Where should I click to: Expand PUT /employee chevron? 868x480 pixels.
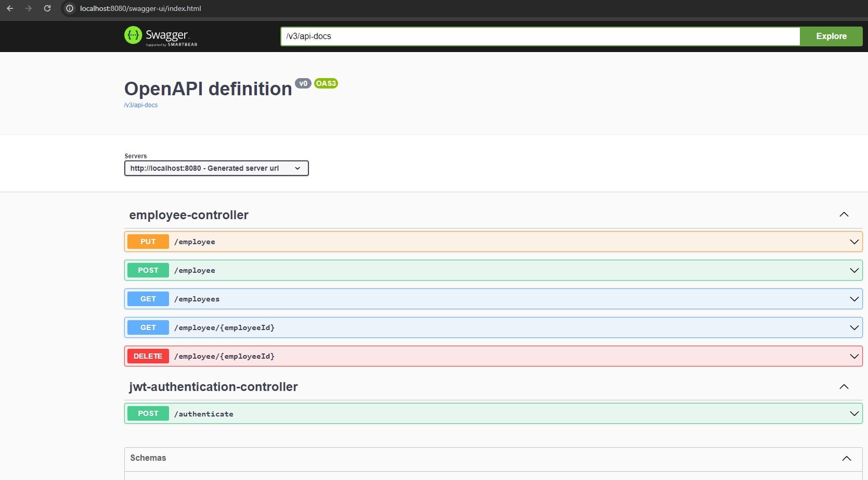click(854, 242)
